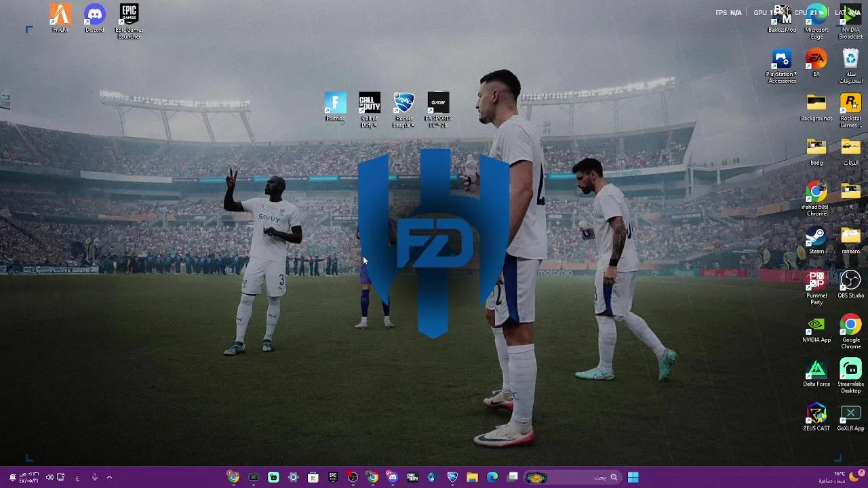Open Call of Duty from the taskbar
The image size is (868, 488).
[x=412, y=477]
